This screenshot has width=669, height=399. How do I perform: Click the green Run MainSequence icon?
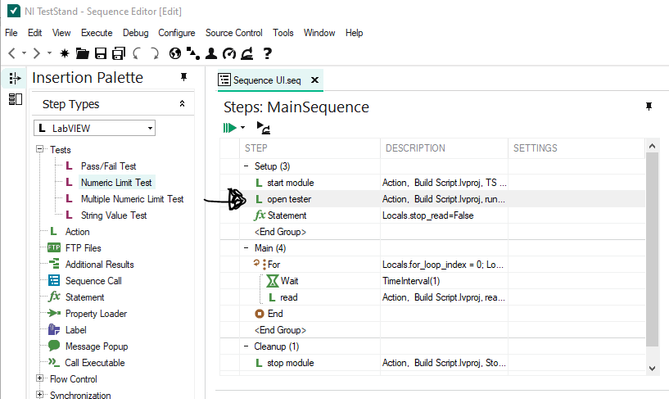pyautogui.click(x=230, y=128)
